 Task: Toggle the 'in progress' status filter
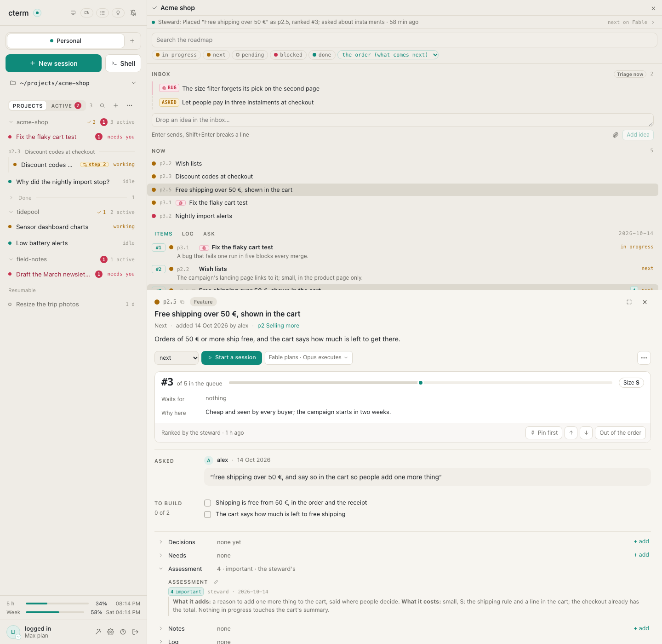176,55
